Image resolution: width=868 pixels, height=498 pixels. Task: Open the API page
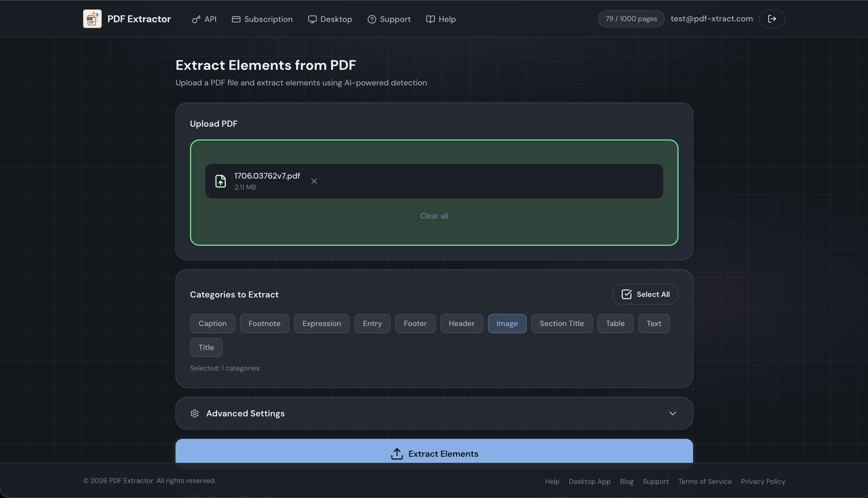coord(204,19)
